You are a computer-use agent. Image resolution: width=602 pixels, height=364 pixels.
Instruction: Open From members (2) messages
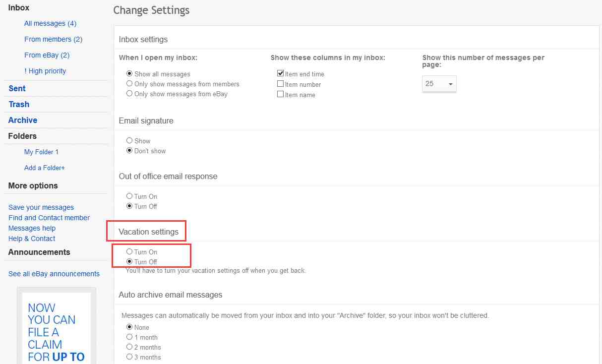coord(53,39)
